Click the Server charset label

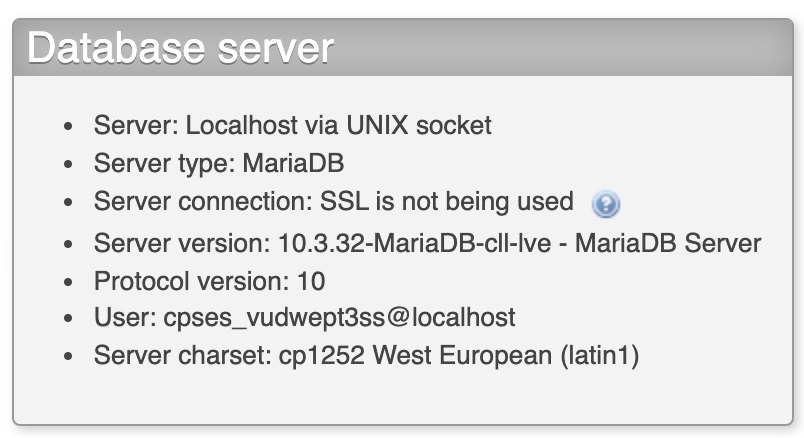coord(183,355)
